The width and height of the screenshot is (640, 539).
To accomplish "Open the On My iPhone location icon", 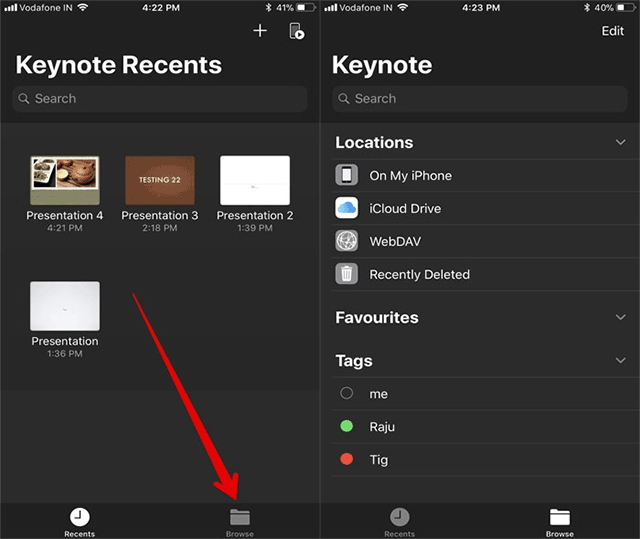I will [347, 175].
